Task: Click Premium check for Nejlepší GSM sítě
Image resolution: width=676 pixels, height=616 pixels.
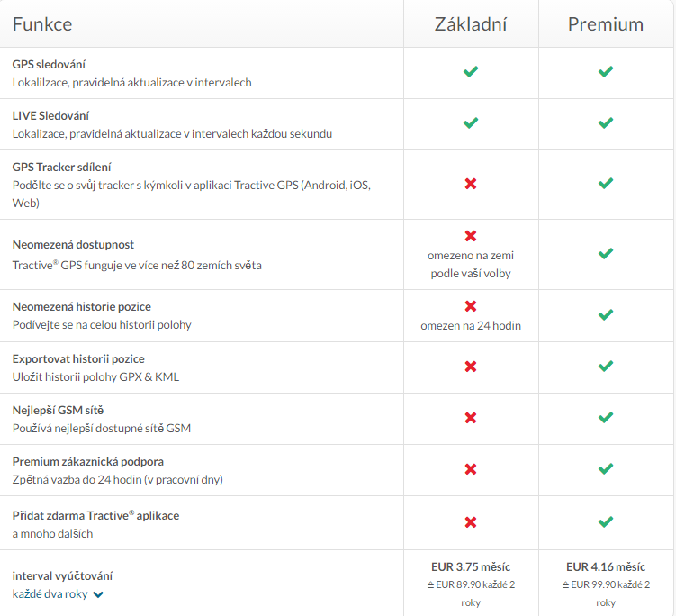Action: pyautogui.click(x=606, y=418)
